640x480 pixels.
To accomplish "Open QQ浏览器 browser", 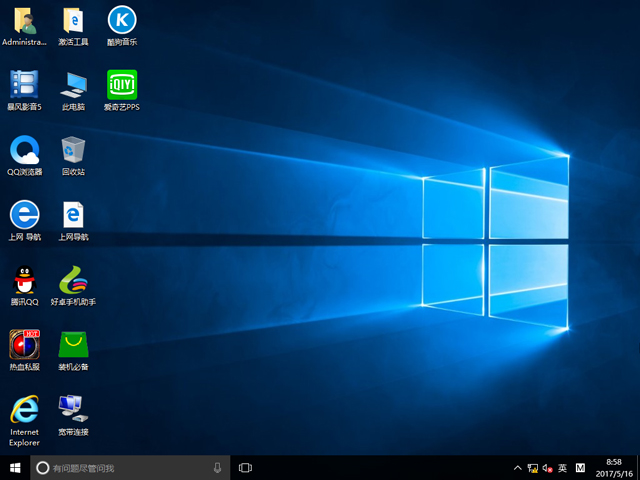I will [24, 150].
